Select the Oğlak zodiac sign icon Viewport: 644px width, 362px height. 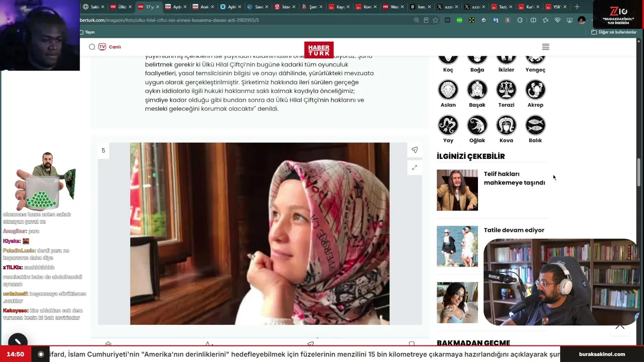click(x=477, y=125)
